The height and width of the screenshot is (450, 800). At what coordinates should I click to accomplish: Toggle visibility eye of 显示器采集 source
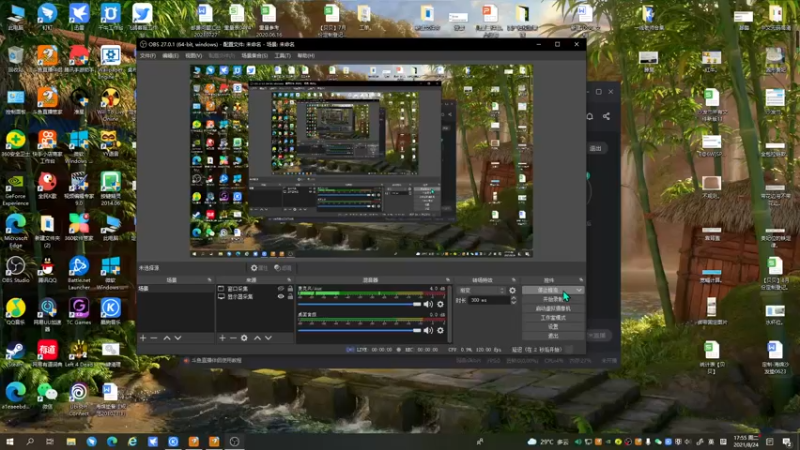pos(281,296)
